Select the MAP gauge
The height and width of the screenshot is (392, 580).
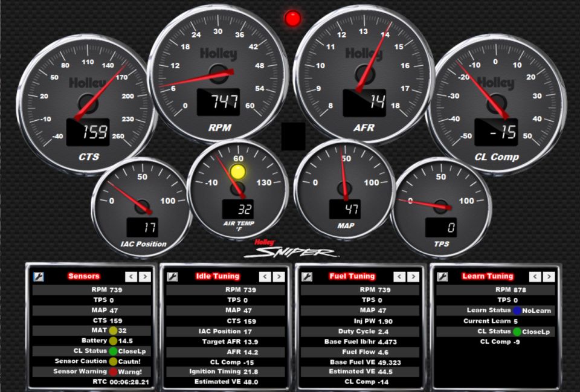[345, 189]
